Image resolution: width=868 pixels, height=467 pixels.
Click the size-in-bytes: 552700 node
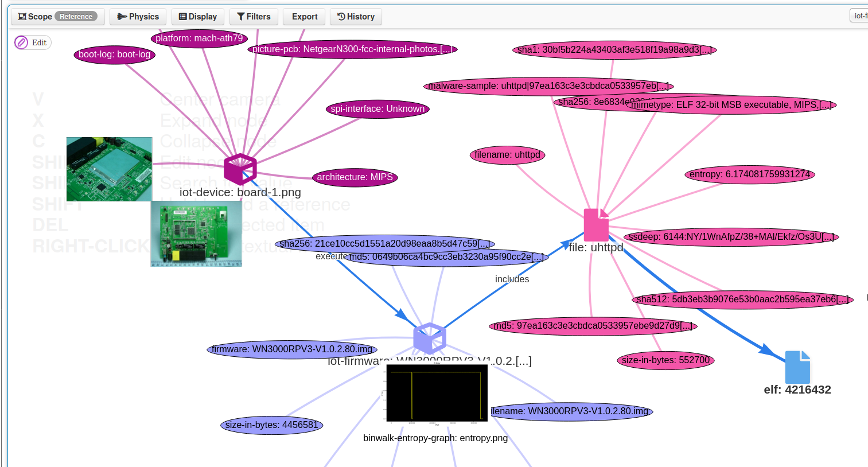coord(665,360)
